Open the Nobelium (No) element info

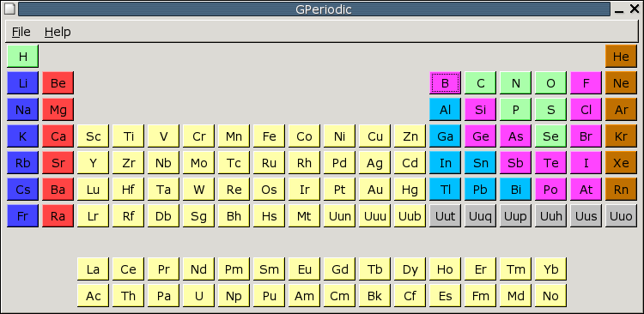click(550, 295)
